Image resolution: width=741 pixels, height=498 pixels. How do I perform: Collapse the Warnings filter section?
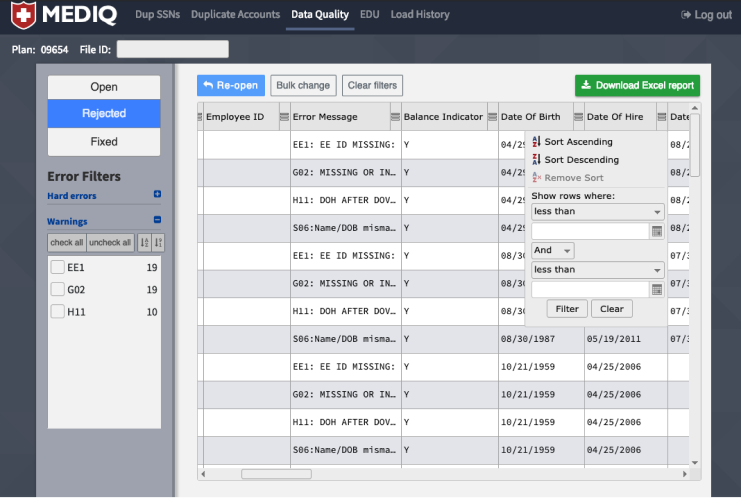pos(157,222)
